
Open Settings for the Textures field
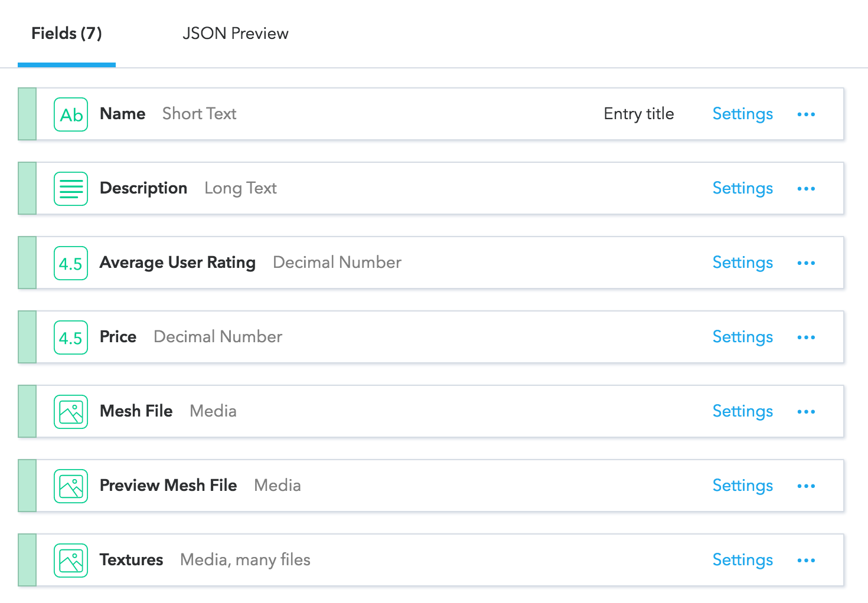(742, 560)
